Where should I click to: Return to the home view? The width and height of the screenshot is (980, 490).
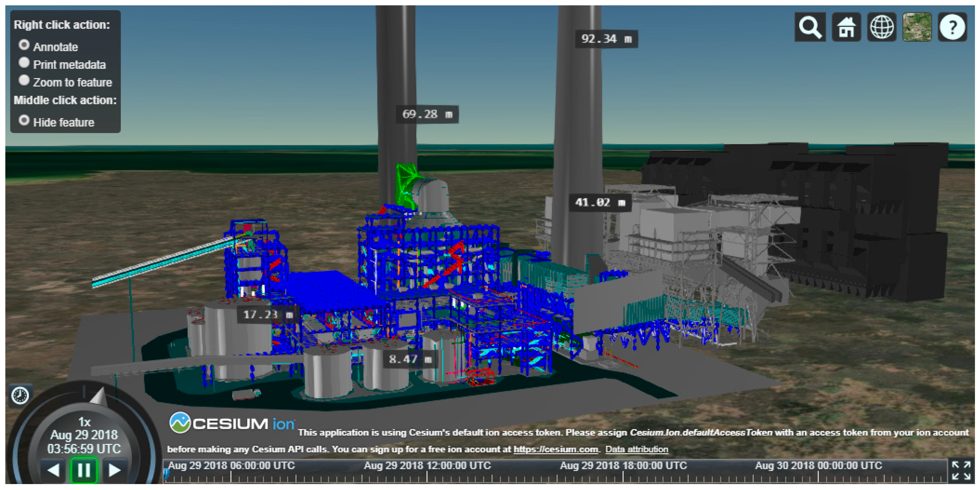846,27
